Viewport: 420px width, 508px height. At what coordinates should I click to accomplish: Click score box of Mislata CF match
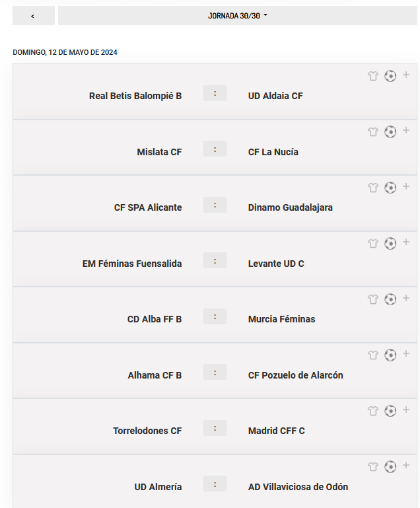click(x=215, y=149)
